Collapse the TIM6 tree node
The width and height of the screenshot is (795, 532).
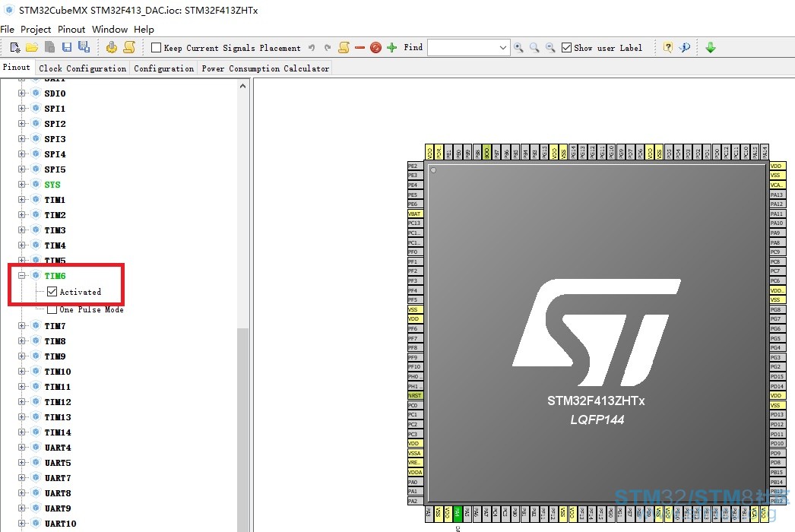point(21,275)
